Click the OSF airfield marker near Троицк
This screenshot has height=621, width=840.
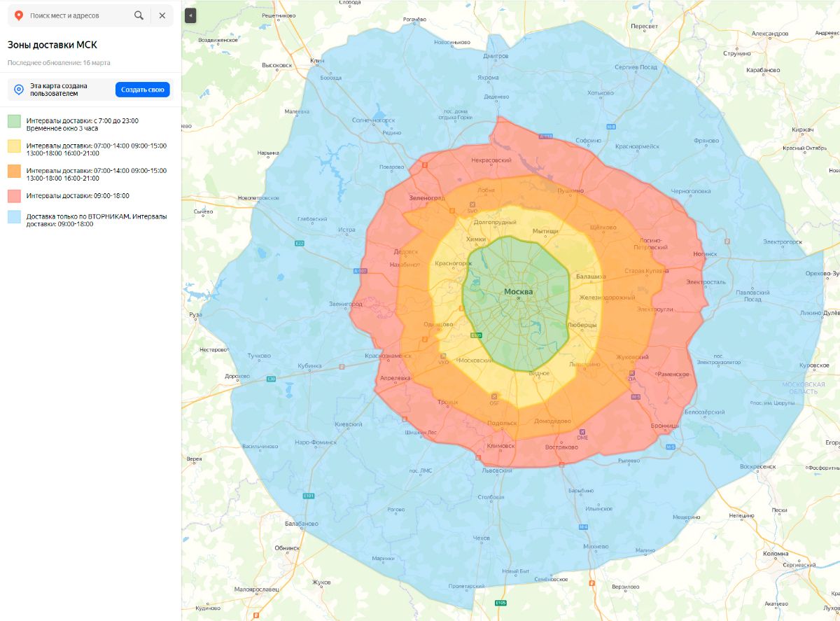click(x=494, y=396)
